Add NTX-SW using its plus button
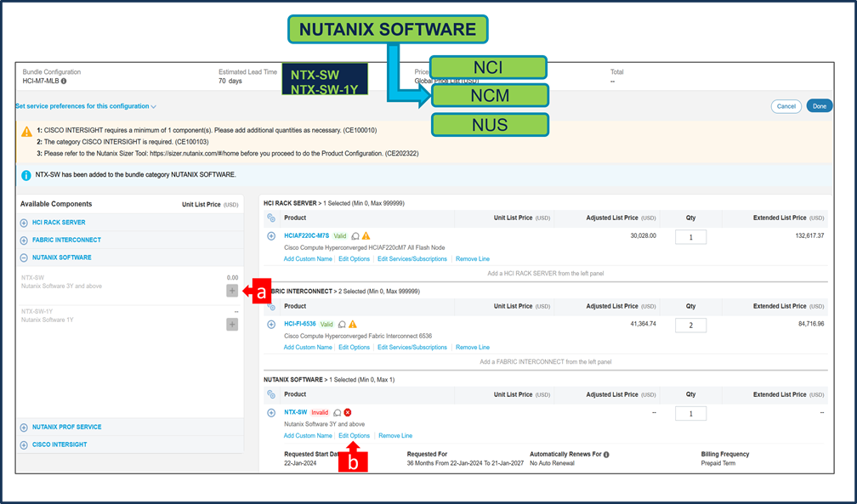The height and width of the screenshot is (504, 857). point(232,291)
